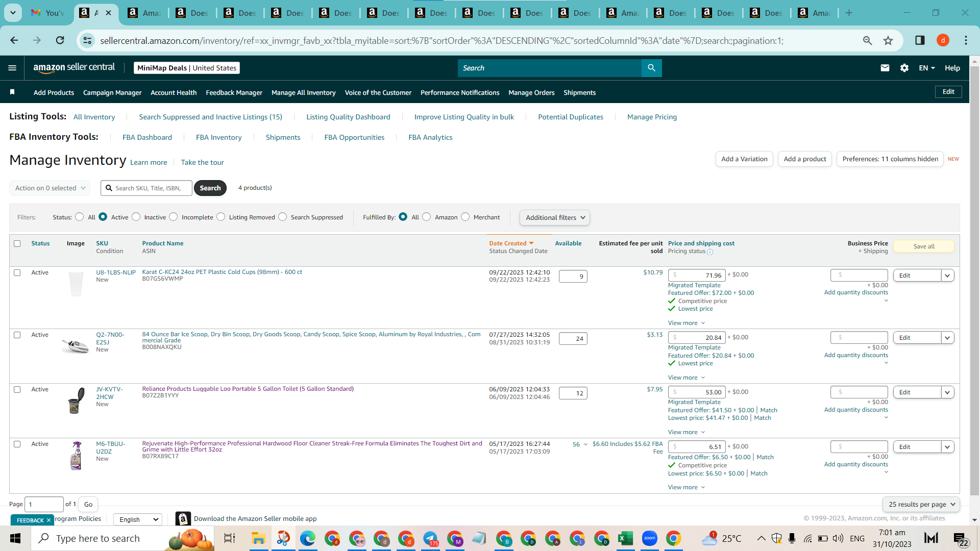Click the price field showing 71.96
The height and width of the screenshot is (551, 980).
[697, 275]
